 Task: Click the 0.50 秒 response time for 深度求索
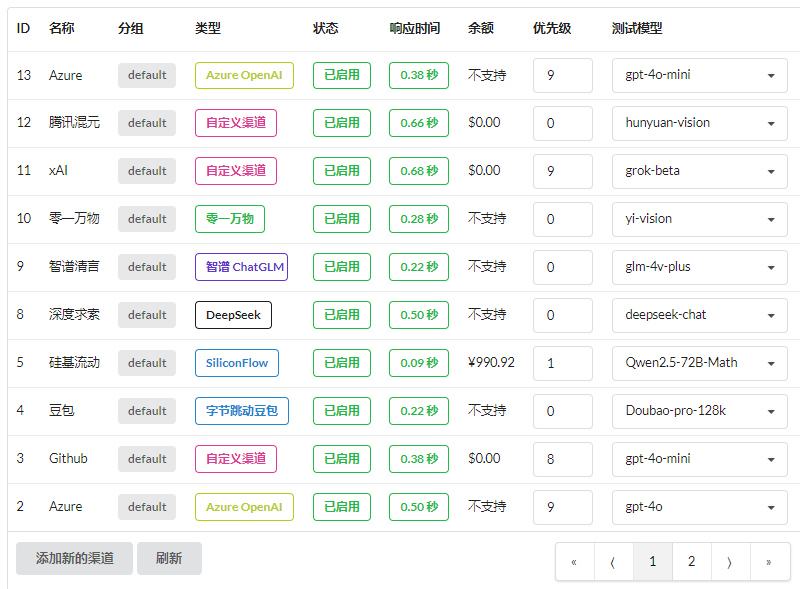pos(419,315)
